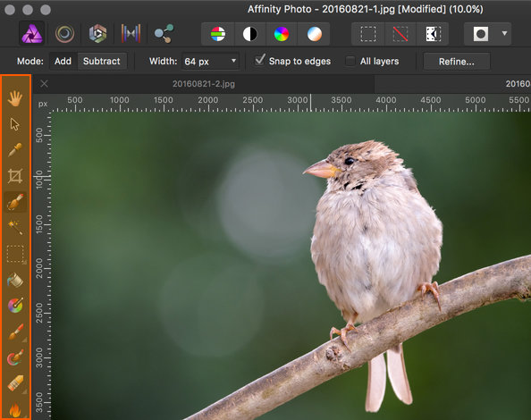Switch to the Liquify Persona
Screen dimensions: 531x420
[64, 33]
